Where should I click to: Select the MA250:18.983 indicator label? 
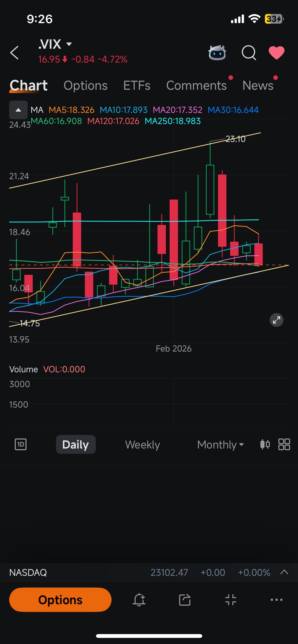[173, 121]
